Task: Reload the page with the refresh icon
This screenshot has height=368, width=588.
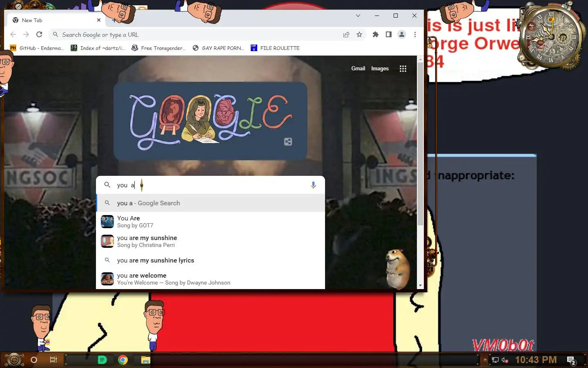Action: pyautogui.click(x=39, y=35)
